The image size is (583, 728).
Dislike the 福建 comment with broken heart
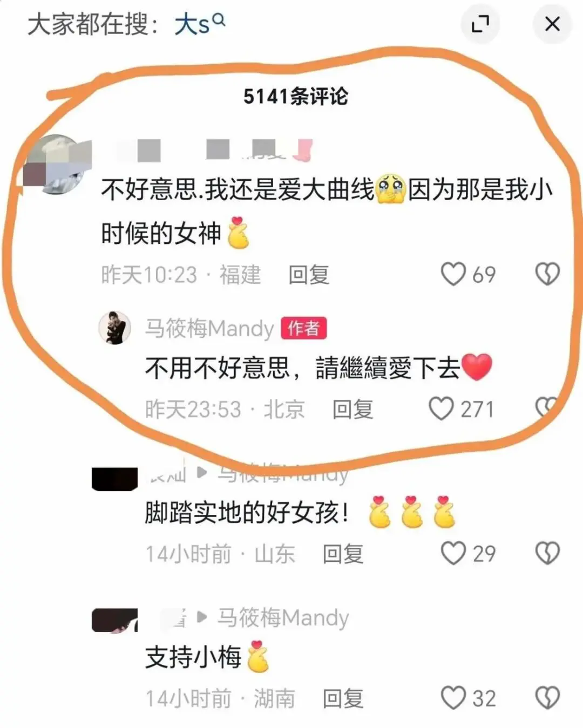point(547,274)
